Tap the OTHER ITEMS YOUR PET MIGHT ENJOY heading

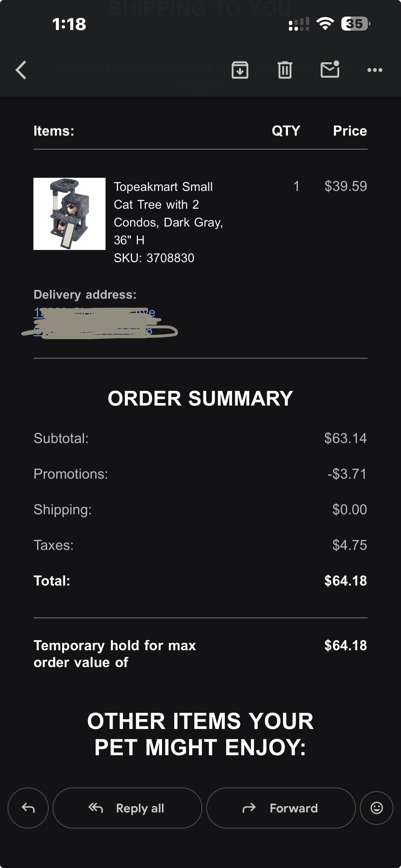[200, 734]
